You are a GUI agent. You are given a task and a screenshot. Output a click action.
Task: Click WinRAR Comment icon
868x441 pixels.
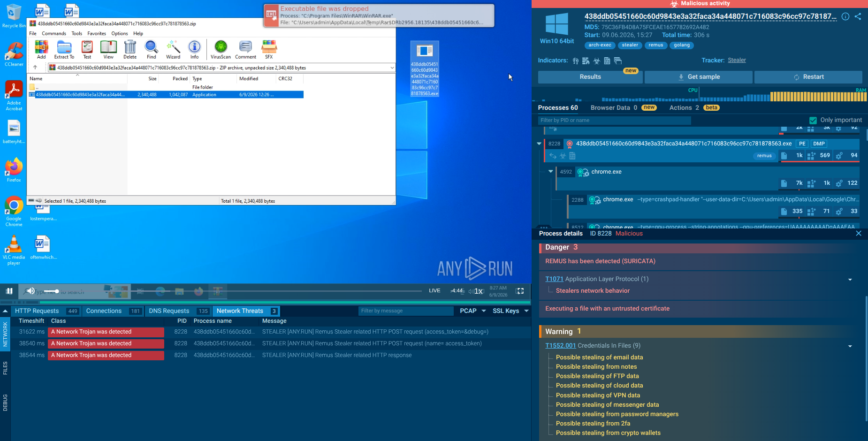coord(245,50)
